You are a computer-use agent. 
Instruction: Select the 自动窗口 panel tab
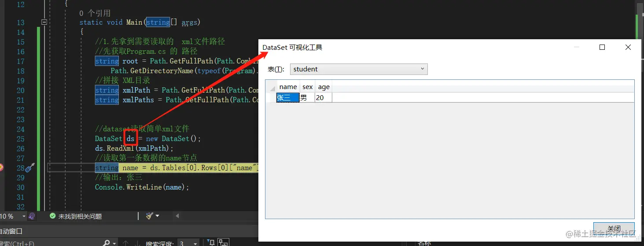coord(11,231)
